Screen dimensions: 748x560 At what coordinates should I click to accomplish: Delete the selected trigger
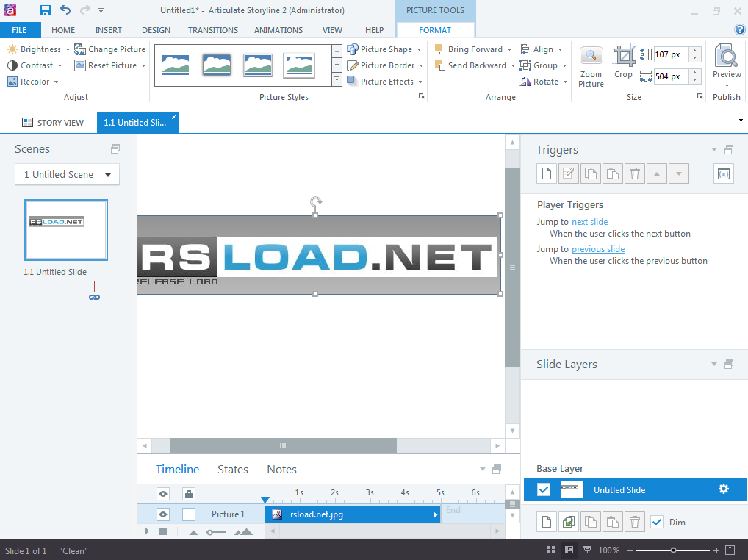tap(634, 173)
